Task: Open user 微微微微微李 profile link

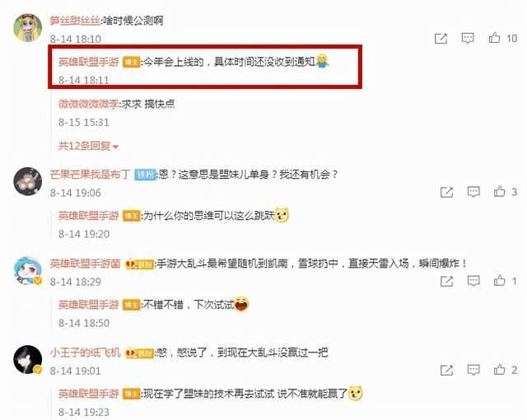Action: tap(88, 104)
